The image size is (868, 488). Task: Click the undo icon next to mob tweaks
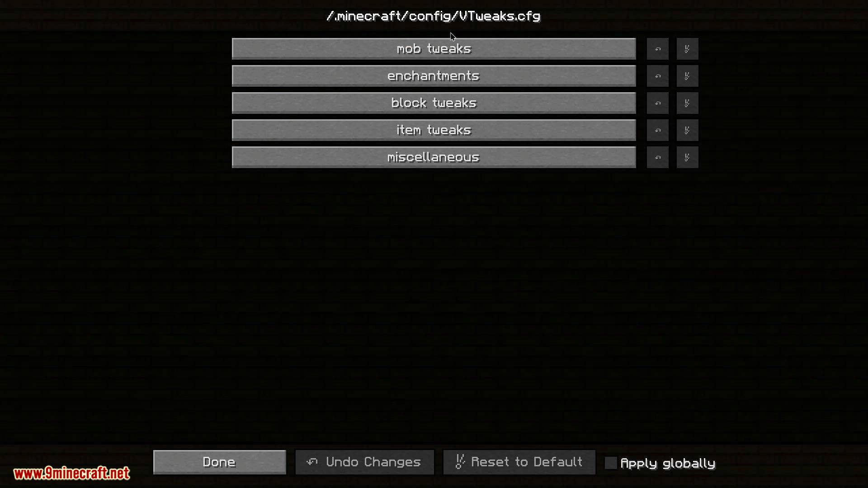[x=658, y=49]
